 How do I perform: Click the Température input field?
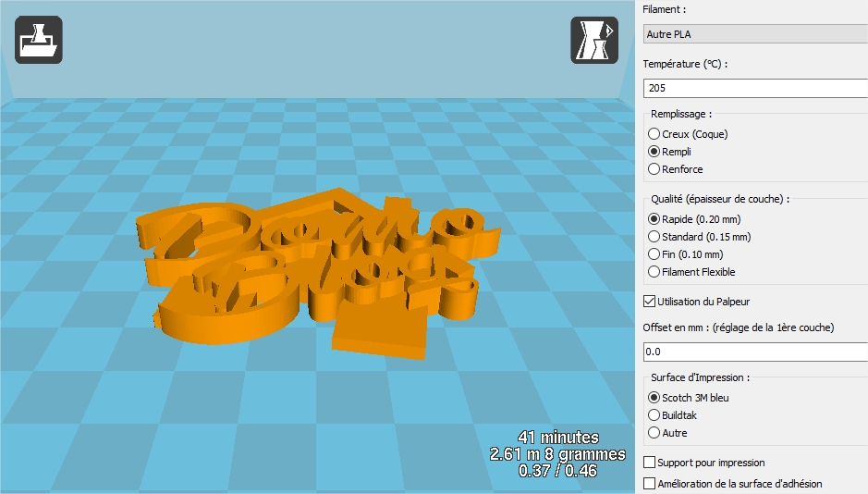pos(754,88)
